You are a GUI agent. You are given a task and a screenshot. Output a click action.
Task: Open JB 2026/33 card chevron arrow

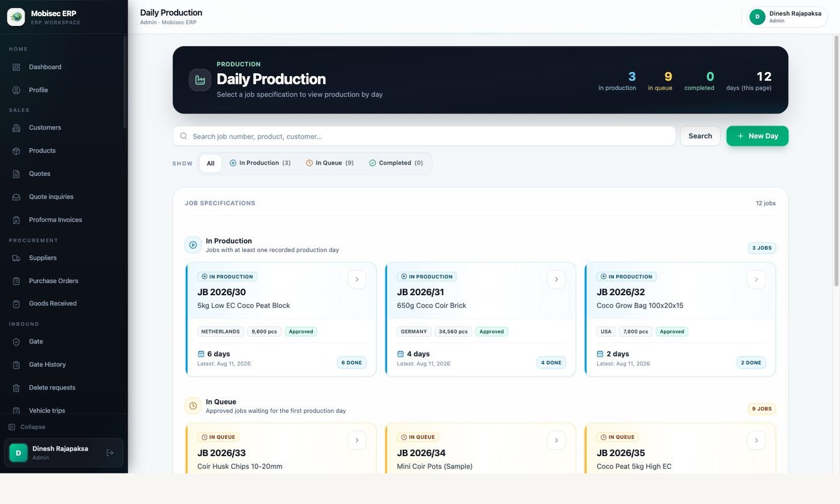357,440
